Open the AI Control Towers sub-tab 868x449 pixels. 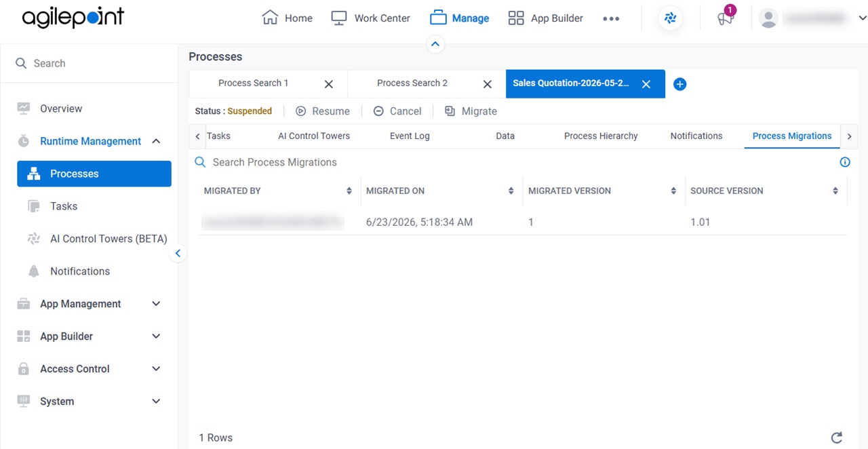tap(314, 136)
